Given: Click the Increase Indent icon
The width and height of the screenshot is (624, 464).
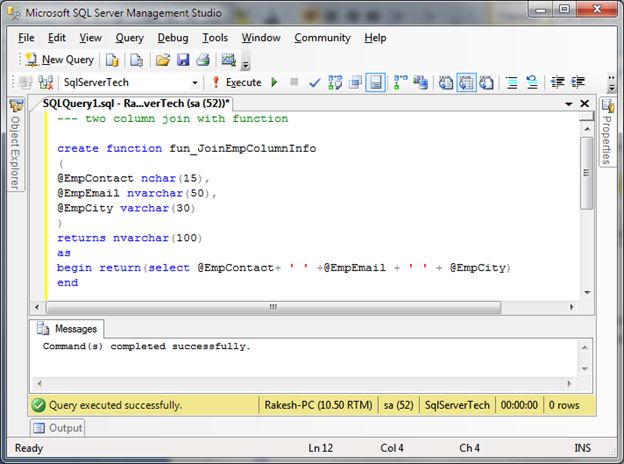Looking at the screenshot, I should point(577,82).
